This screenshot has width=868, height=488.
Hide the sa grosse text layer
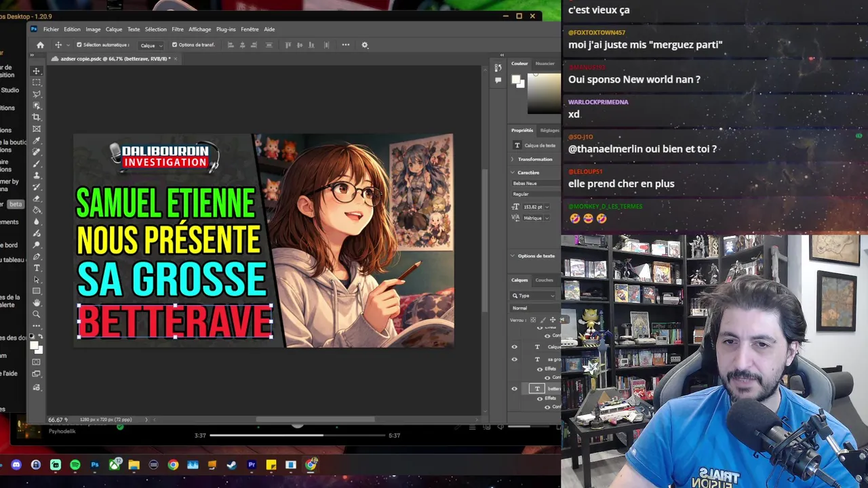(x=514, y=359)
